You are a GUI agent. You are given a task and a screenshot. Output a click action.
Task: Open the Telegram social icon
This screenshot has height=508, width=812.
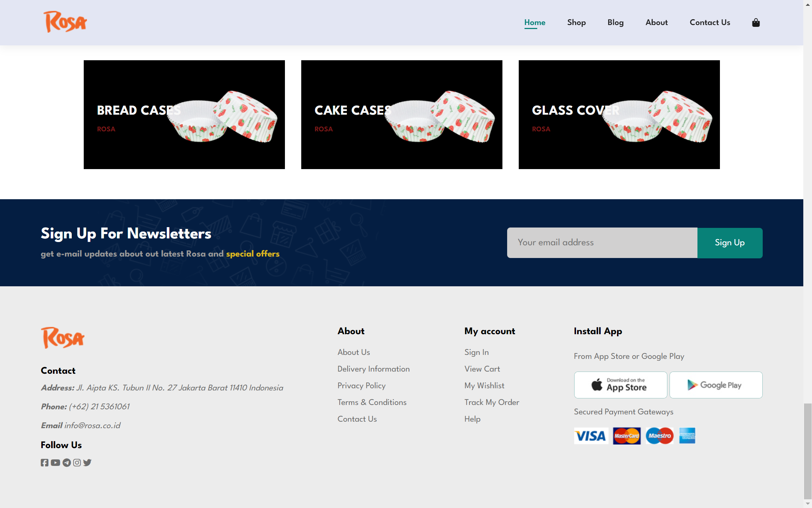pyautogui.click(x=66, y=463)
